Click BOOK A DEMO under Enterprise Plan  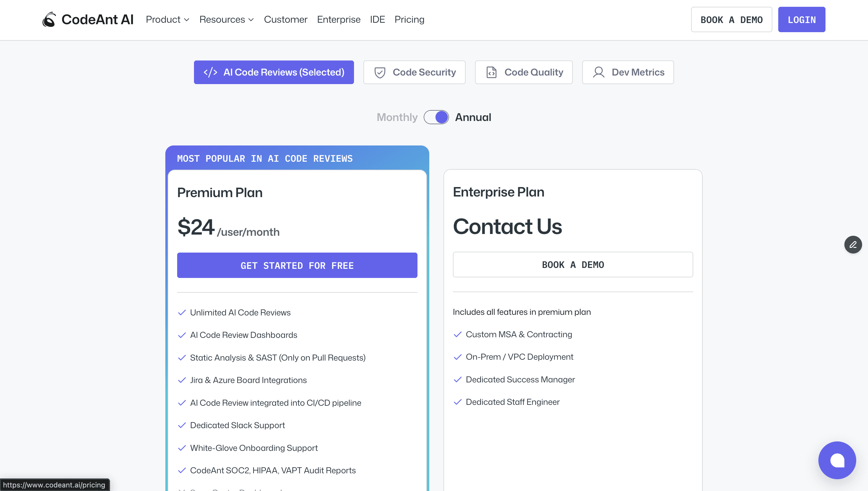coord(572,265)
